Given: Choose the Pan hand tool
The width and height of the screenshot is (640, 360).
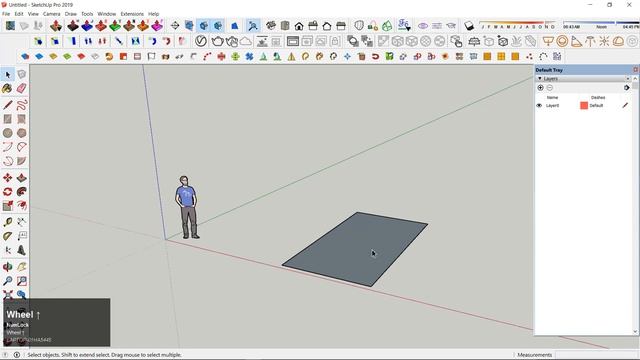Looking at the screenshot, I should click(22, 267).
